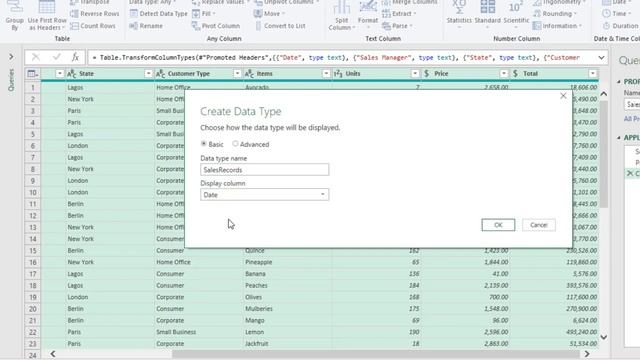Open the Move dropdown
Viewport: 640px width, 360px height.
[269, 13]
